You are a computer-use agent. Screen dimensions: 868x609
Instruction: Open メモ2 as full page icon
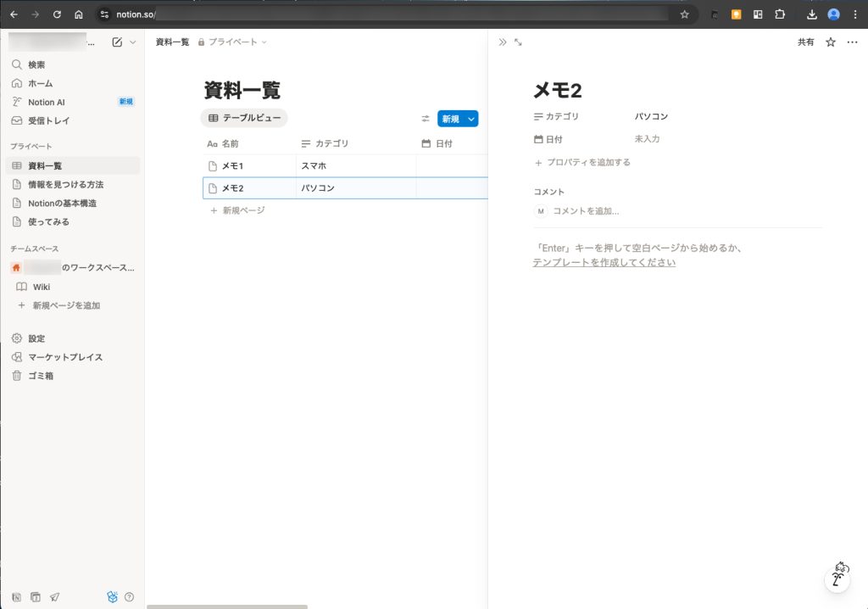click(518, 42)
